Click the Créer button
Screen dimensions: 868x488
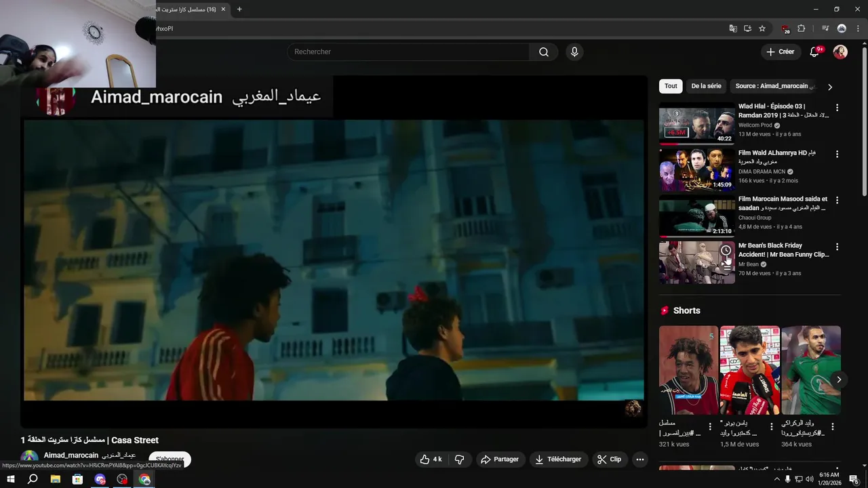click(780, 52)
